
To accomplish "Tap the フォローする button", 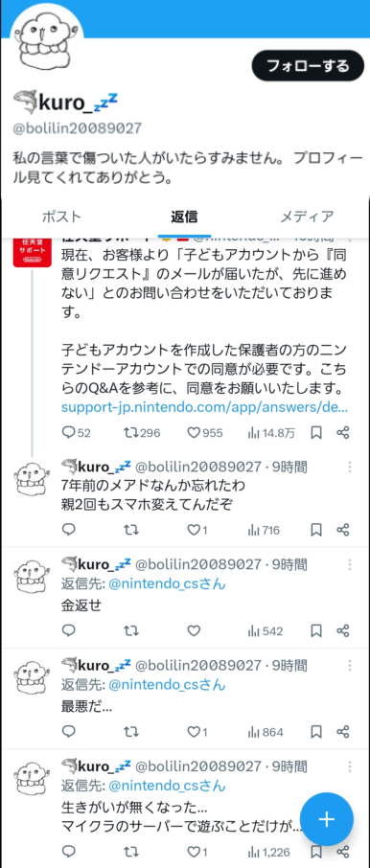I will tap(309, 66).
